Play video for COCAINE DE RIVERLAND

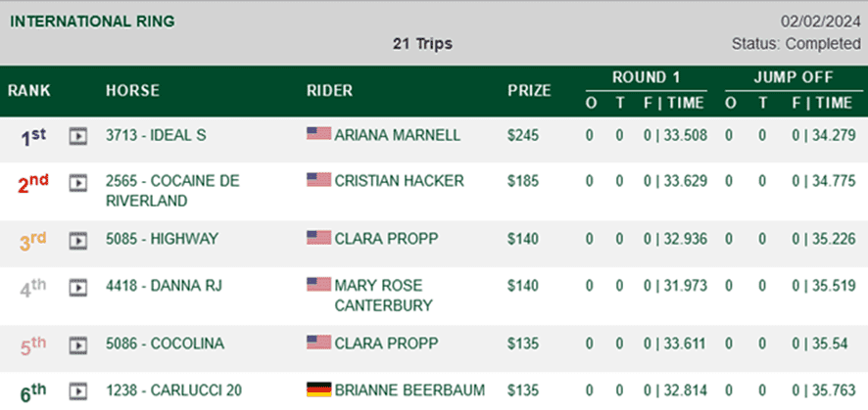[78, 182]
